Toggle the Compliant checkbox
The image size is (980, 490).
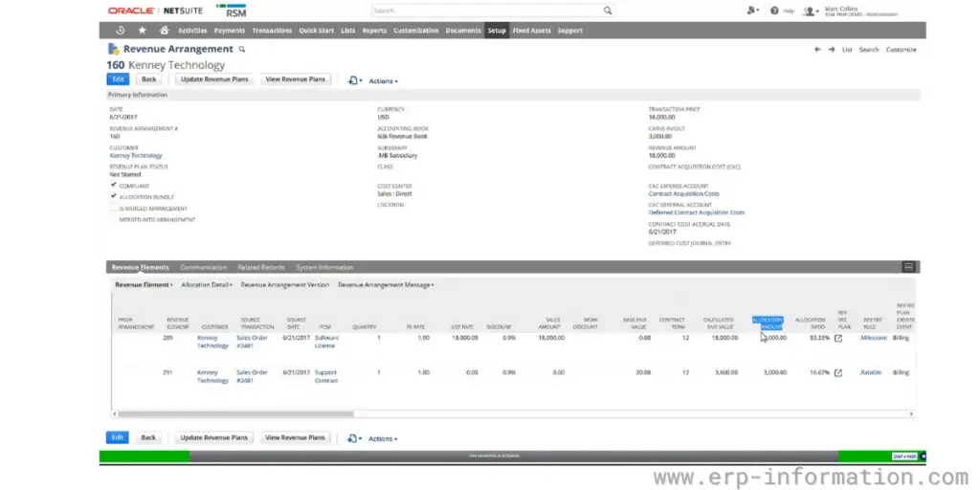tap(114, 186)
